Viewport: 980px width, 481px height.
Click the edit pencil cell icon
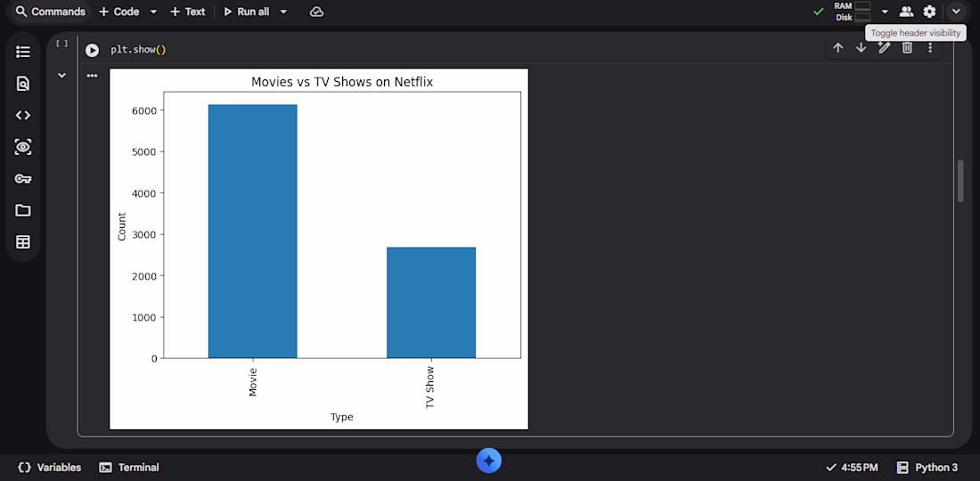point(884,47)
